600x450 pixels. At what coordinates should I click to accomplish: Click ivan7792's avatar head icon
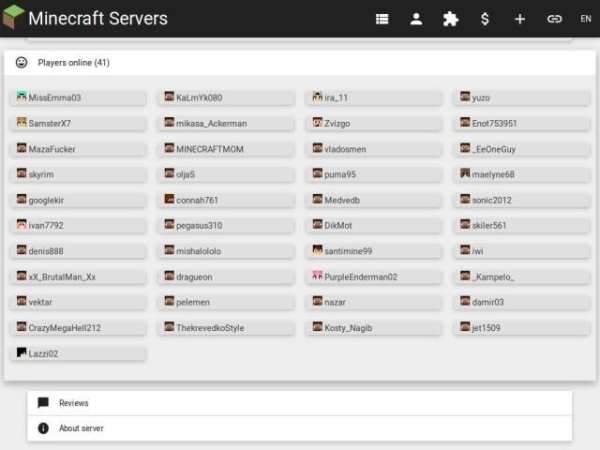[x=22, y=224]
